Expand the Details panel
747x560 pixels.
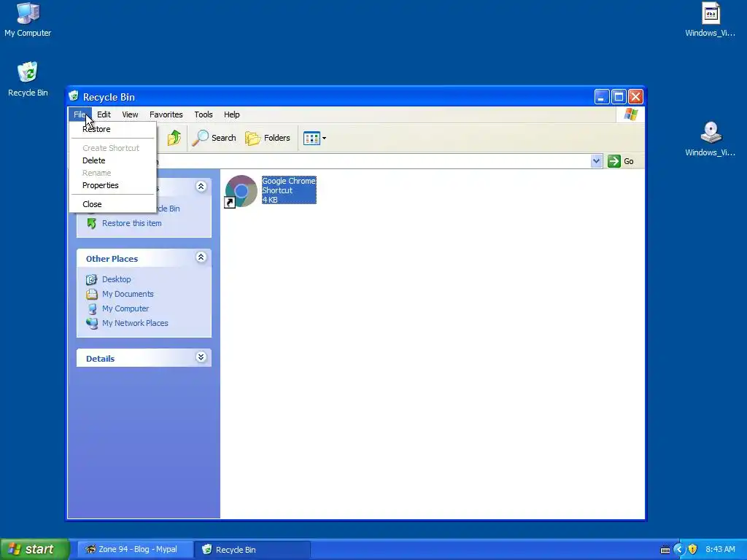[201, 357]
